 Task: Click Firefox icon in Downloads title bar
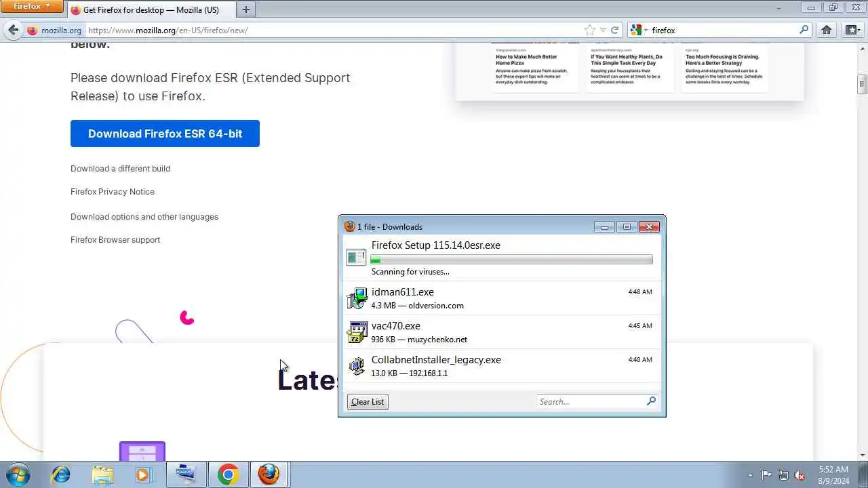pyautogui.click(x=349, y=226)
